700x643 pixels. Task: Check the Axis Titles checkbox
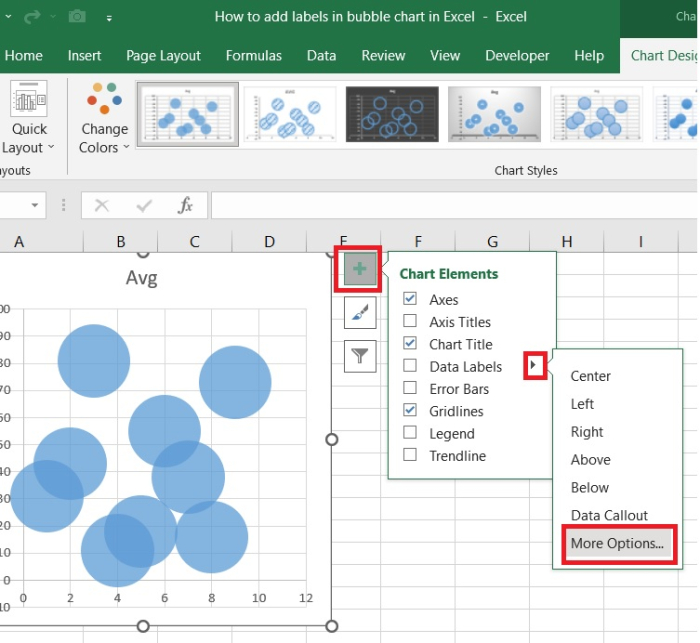[410, 321]
